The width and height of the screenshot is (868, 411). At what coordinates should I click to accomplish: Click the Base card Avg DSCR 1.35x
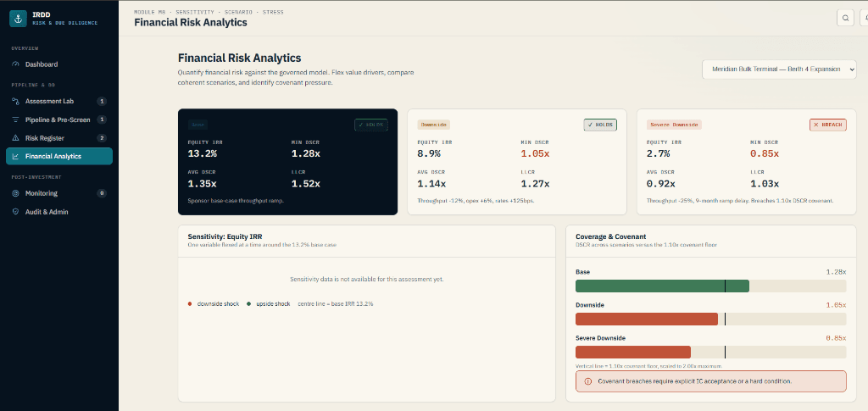pos(202,184)
